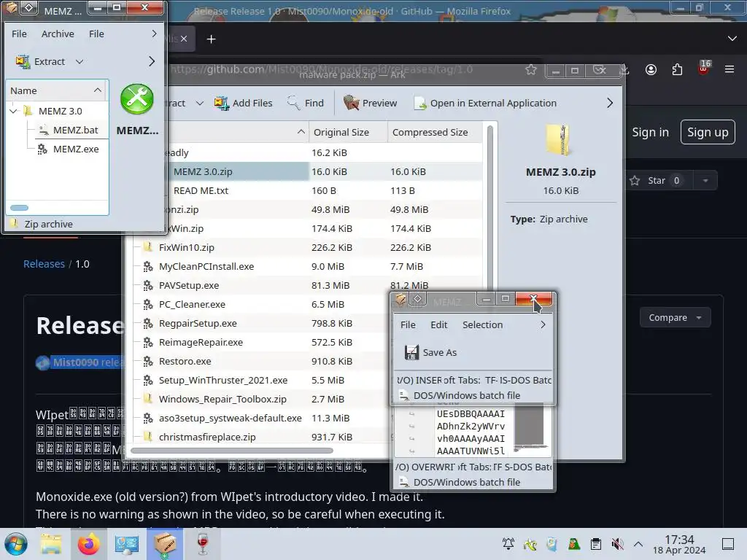The height and width of the screenshot is (560, 747).
Task: Click the Name column header sort arrow
Action: pos(97,90)
